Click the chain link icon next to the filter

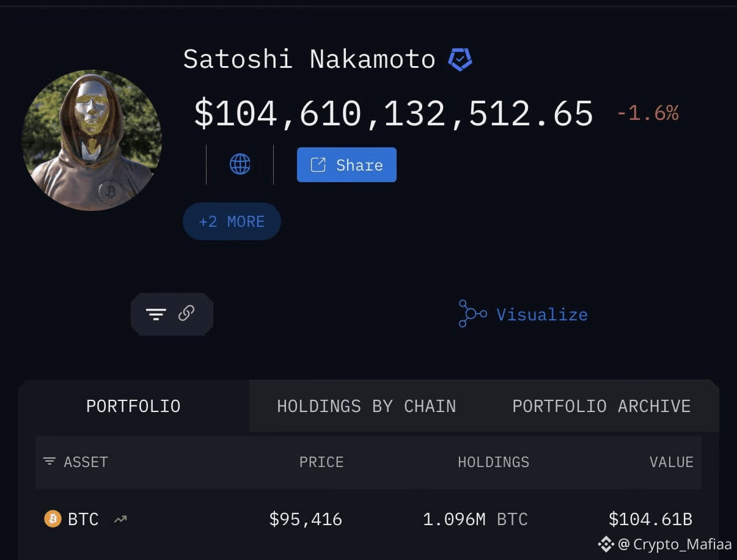(186, 314)
